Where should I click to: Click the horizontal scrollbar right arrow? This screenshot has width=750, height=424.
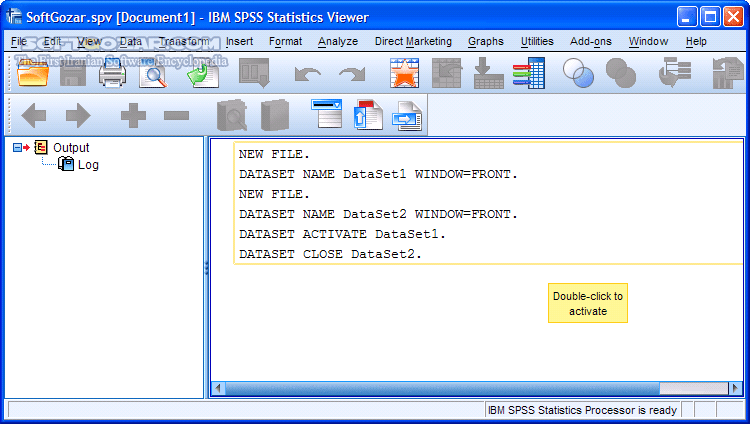click(x=736, y=388)
